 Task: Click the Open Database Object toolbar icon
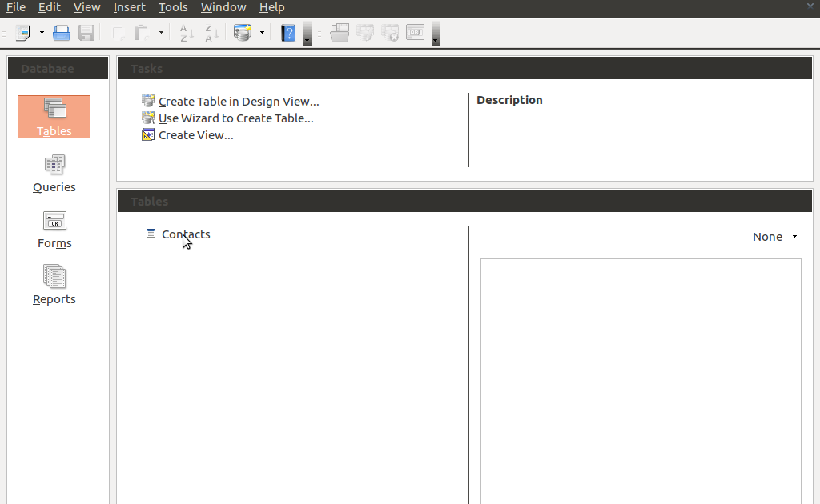click(x=339, y=33)
